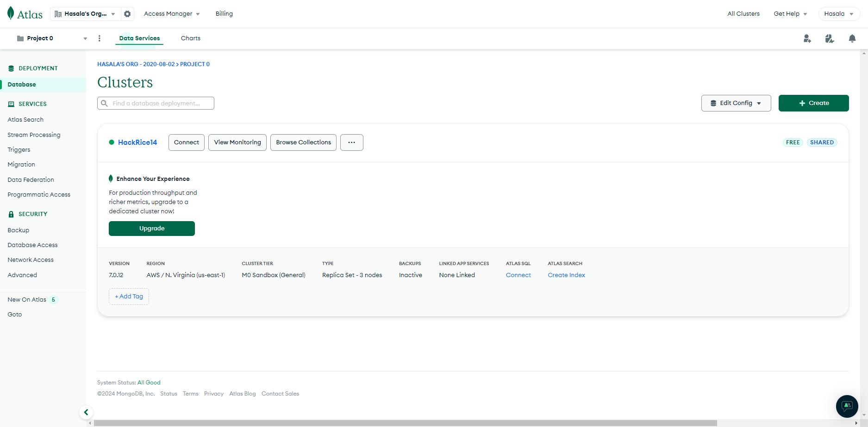Open the Atlas Blog footer link
868x427 pixels.
point(243,394)
